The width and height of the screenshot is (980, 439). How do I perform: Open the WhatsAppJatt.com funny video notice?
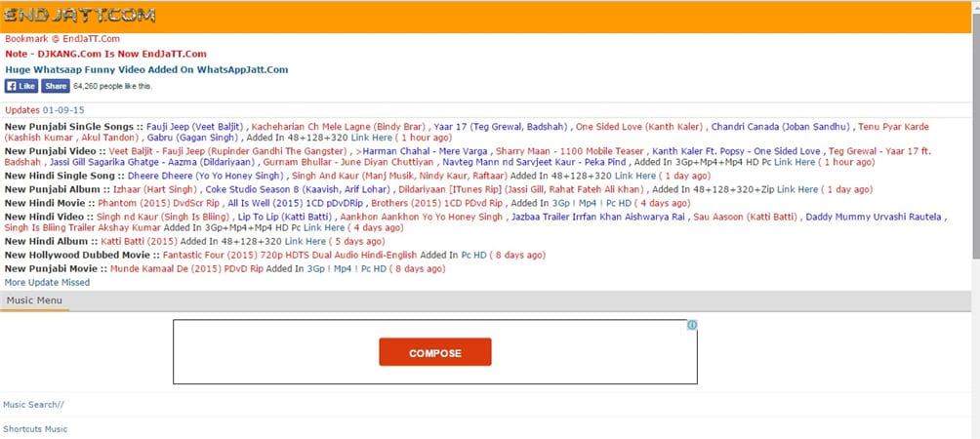(x=146, y=70)
